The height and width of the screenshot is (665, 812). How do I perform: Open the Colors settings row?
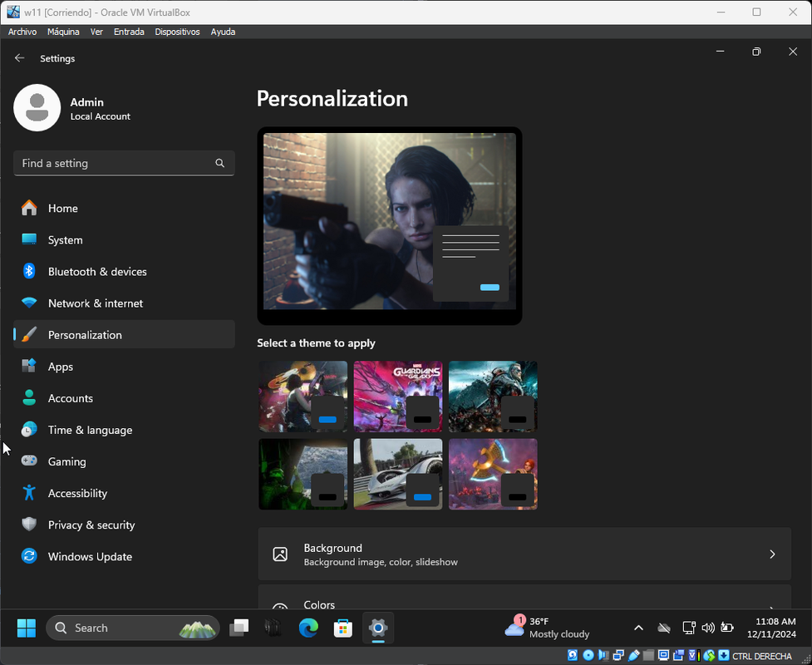point(524,597)
